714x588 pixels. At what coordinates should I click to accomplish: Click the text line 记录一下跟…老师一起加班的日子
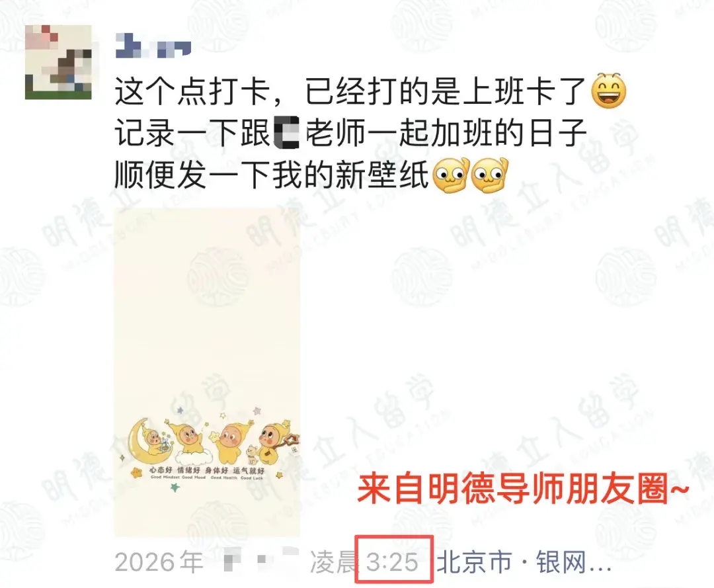pyautogui.click(x=350, y=133)
